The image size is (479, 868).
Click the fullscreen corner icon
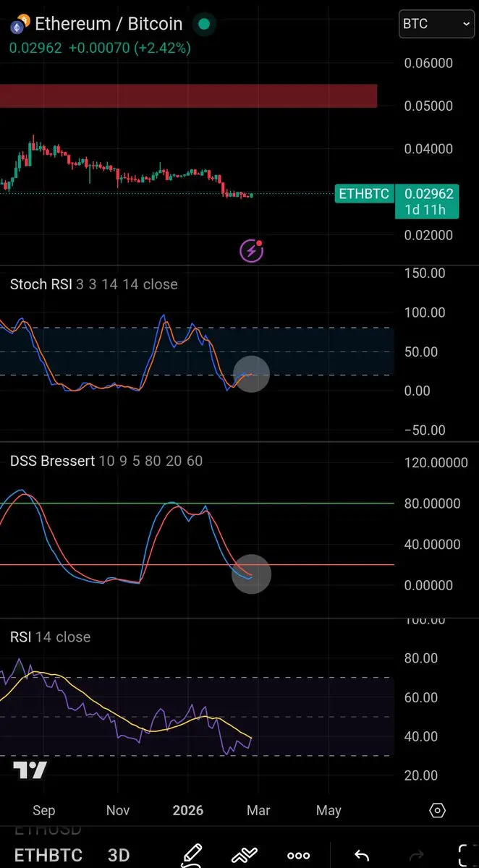click(467, 855)
